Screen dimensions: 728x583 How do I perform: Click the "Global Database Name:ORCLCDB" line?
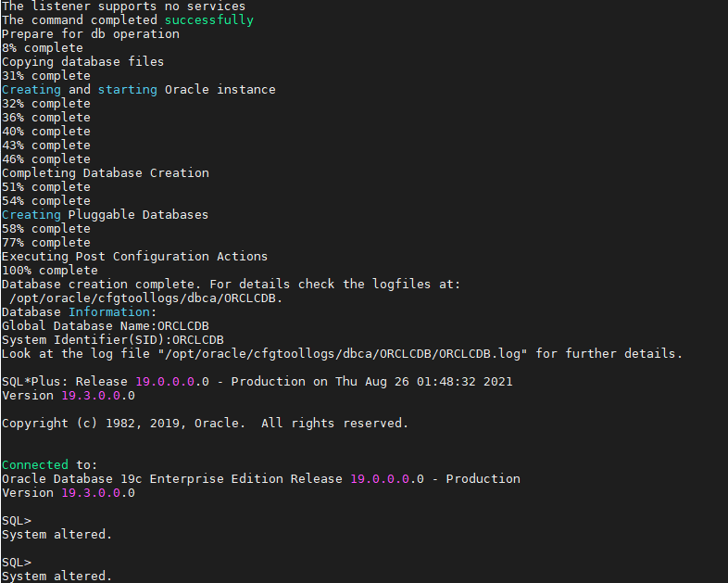tap(106, 326)
